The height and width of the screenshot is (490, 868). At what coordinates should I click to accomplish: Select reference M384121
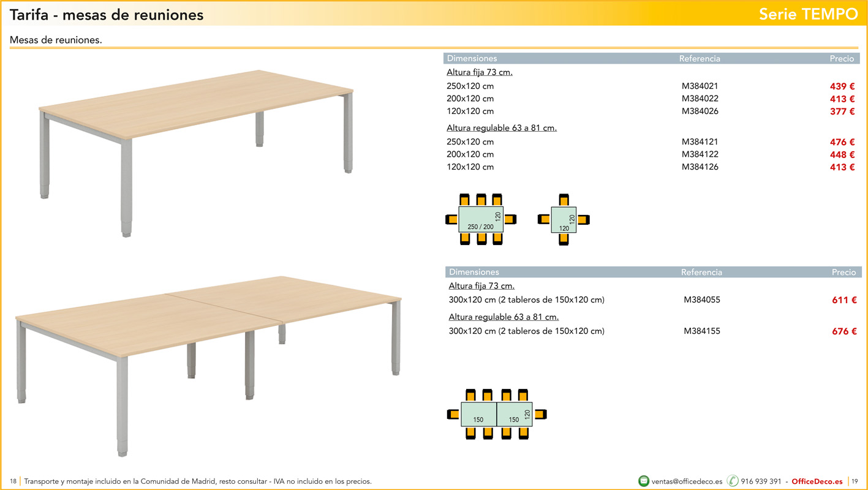[x=700, y=142]
